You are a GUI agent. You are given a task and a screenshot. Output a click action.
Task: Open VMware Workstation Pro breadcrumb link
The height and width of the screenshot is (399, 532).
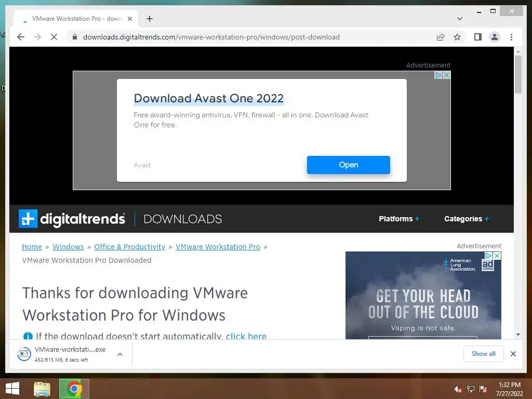pos(218,247)
